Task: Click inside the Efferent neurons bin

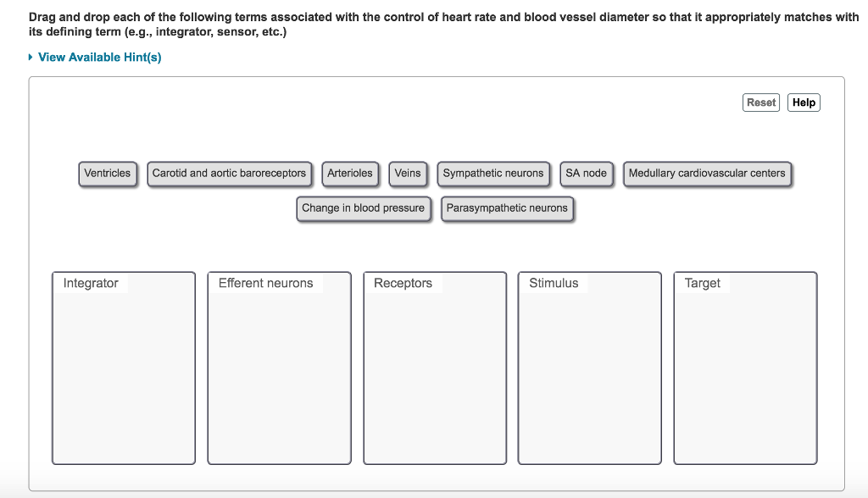Action: click(x=279, y=377)
